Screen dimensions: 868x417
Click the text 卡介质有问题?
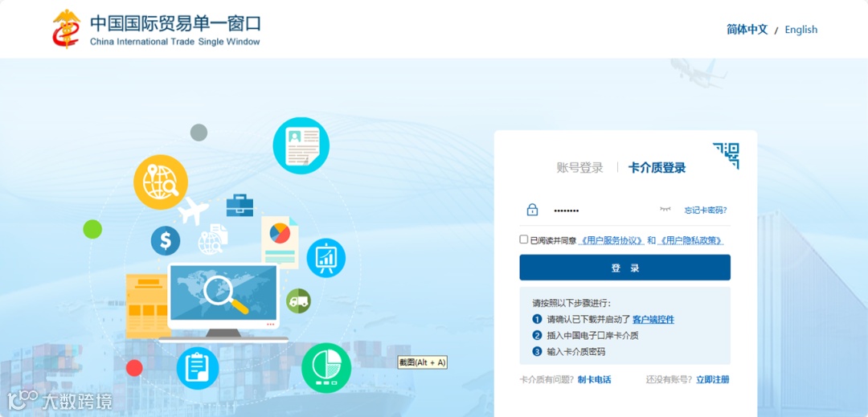[547, 379]
